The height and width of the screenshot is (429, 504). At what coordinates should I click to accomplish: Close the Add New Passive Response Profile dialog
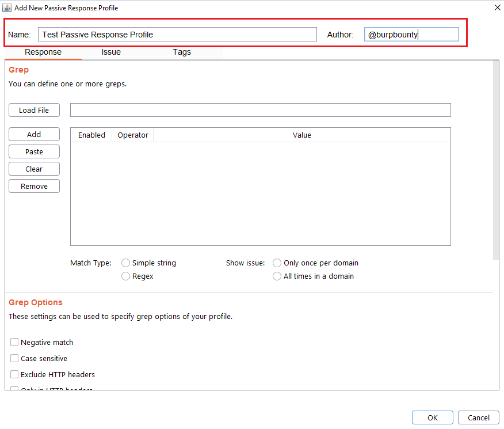click(x=497, y=7)
